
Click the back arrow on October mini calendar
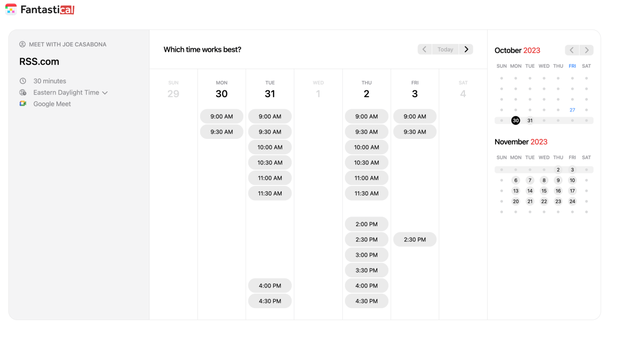pos(572,50)
